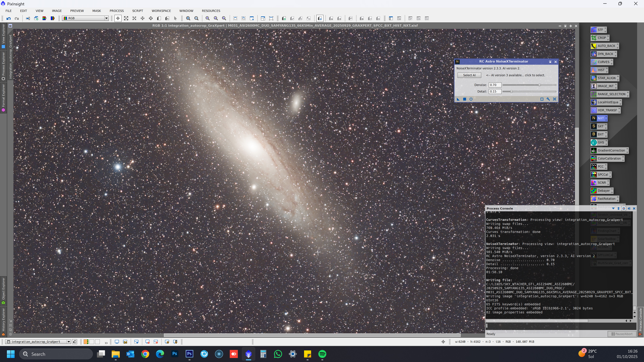This screenshot has width=644, height=362.
Task: Click the undo arrow in toolbar
Action: point(9,18)
